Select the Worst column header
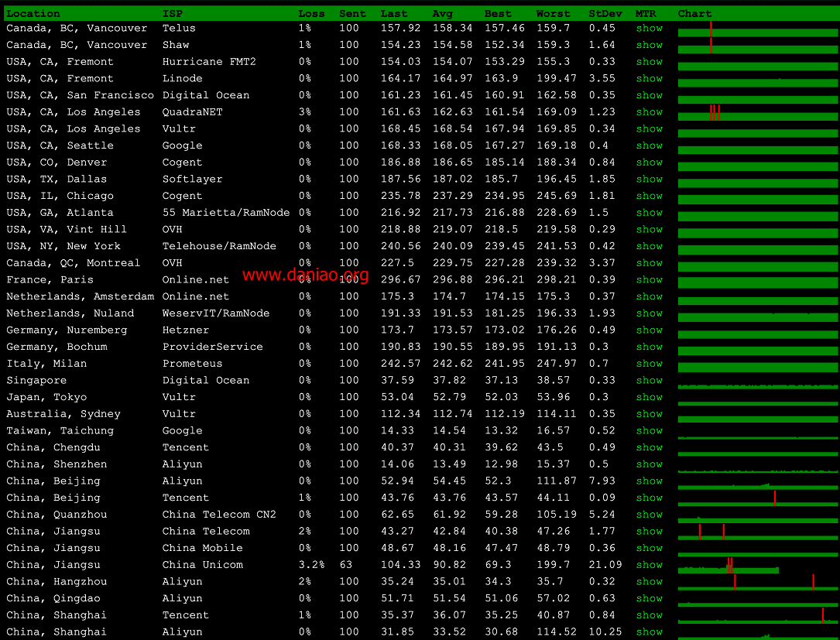The width and height of the screenshot is (840, 640). pos(554,13)
